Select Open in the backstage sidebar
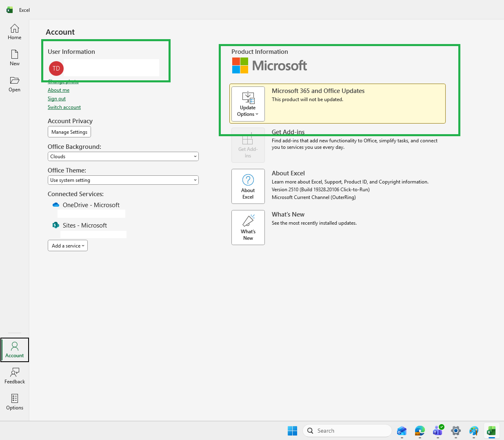 click(x=14, y=84)
